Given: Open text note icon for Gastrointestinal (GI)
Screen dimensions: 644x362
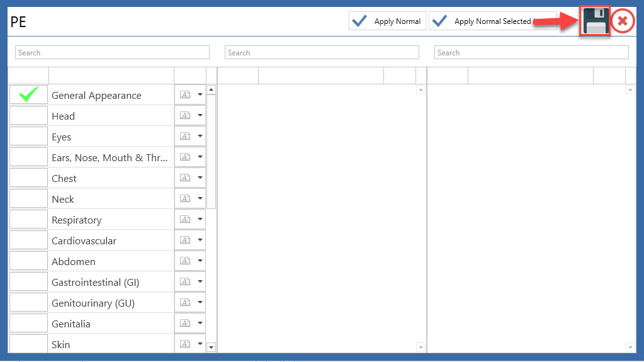Looking at the screenshot, I should coord(185,281).
